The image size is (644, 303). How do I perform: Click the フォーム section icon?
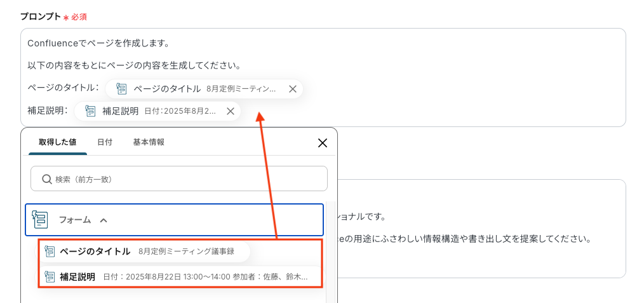[x=41, y=220]
